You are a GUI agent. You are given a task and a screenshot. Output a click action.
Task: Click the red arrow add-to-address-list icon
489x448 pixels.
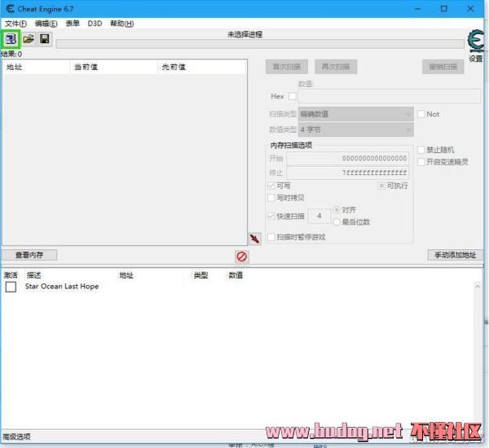point(255,239)
